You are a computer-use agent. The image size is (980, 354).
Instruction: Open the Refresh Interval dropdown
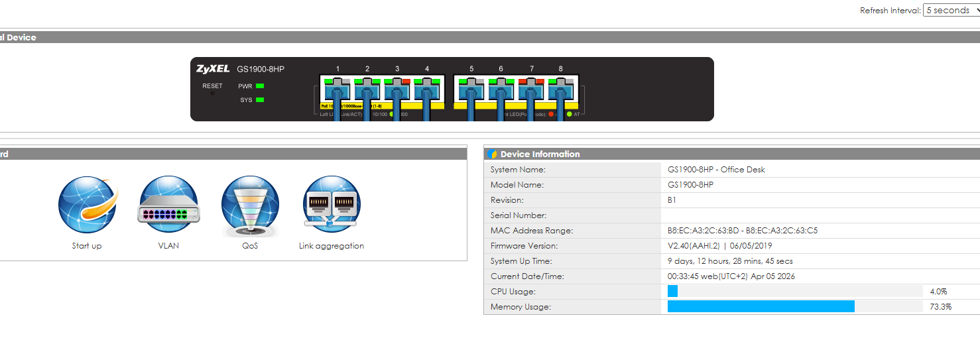click(x=951, y=11)
